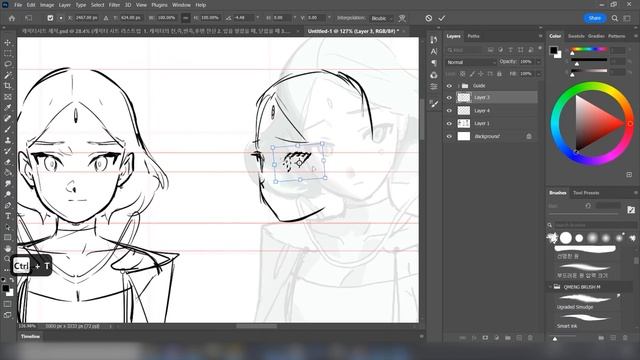Open the layer Opacity dropdown arrow

coord(538,62)
